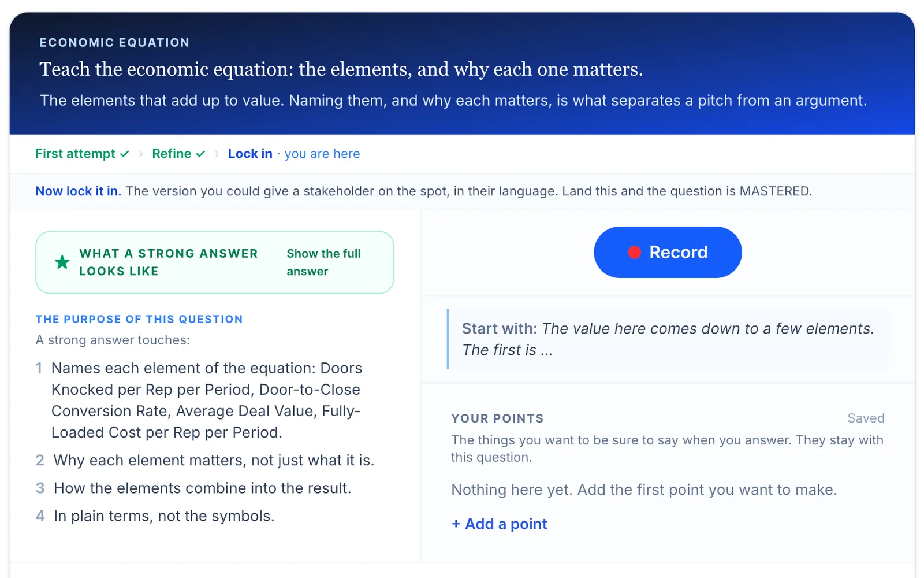The width and height of the screenshot is (924, 578).
Task: Click the Economic Equation header label
Action: click(114, 43)
